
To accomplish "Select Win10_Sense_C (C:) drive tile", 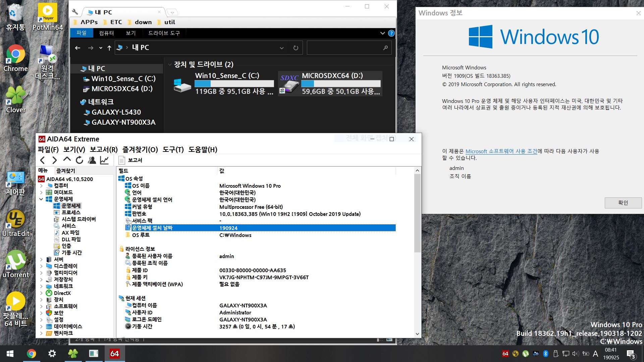I will (224, 83).
